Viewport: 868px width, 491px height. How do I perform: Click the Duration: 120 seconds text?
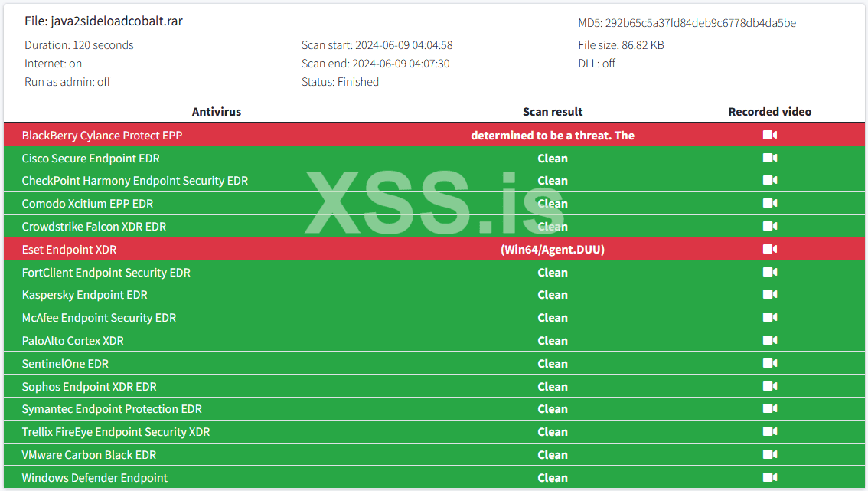click(79, 45)
